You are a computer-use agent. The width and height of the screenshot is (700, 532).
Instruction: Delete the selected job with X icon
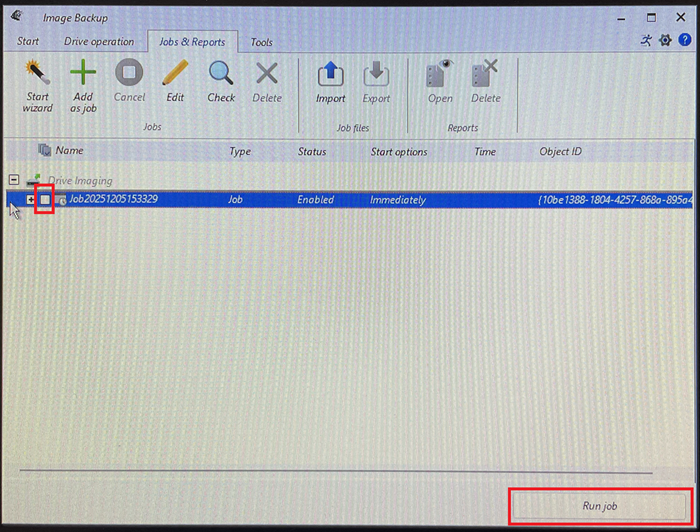point(267,82)
